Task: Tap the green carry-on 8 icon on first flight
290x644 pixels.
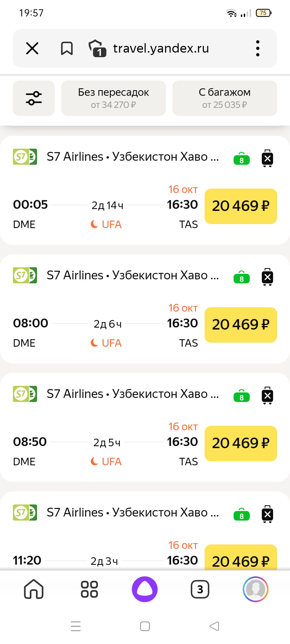Action: 242,158
